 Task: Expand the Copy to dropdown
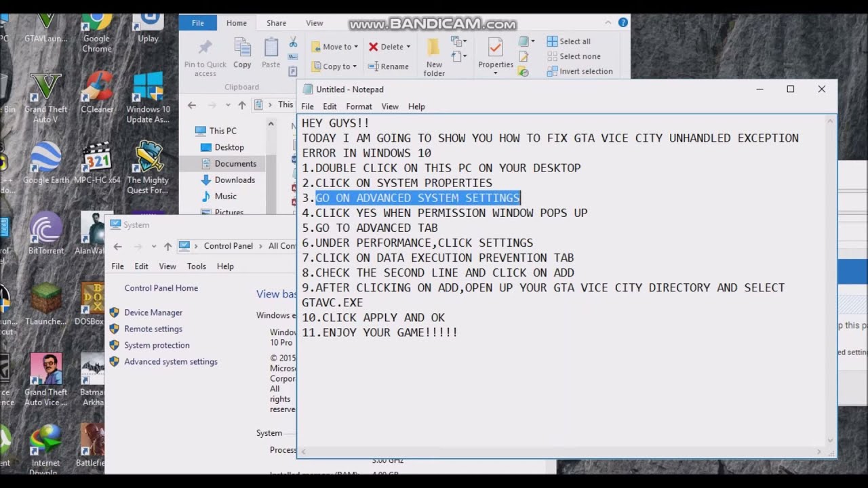pos(355,66)
